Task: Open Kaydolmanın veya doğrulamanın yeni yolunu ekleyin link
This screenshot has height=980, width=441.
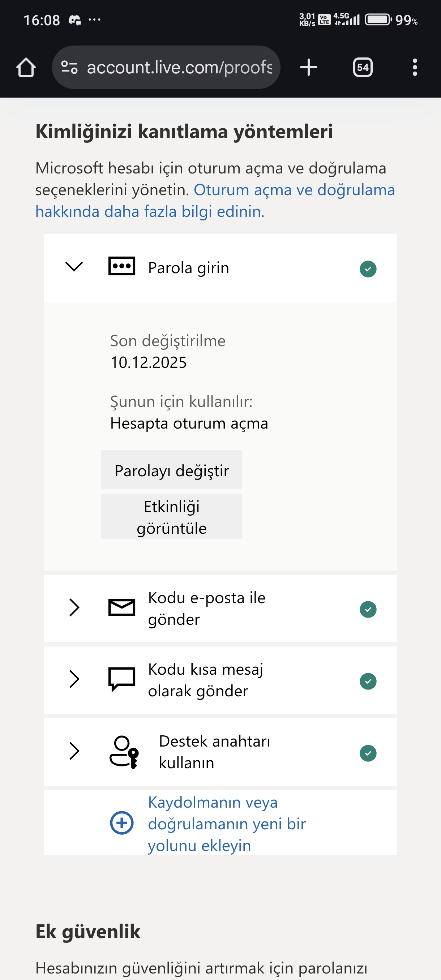Action: coord(227,824)
